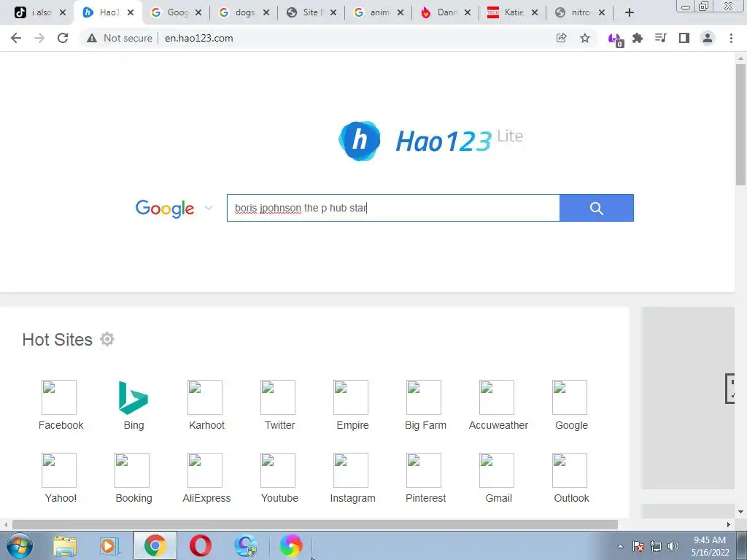Click the horizontal scrollbar thumb

coord(314,524)
